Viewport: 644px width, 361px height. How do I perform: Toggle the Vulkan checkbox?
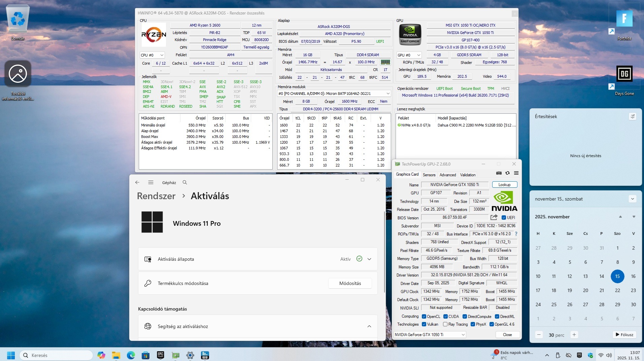424,324
